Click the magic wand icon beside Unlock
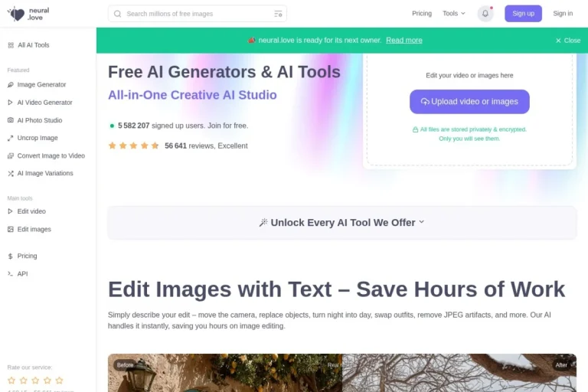 (x=263, y=223)
